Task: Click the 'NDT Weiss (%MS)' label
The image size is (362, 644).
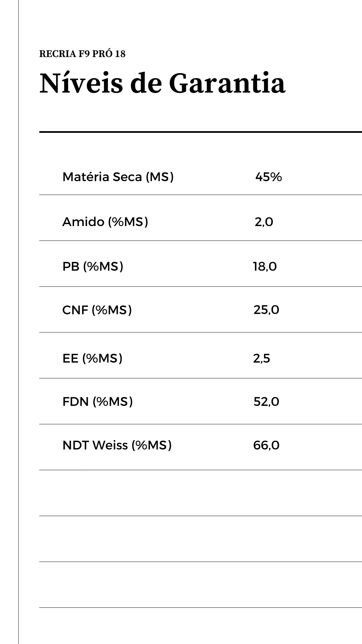Action: click(117, 445)
